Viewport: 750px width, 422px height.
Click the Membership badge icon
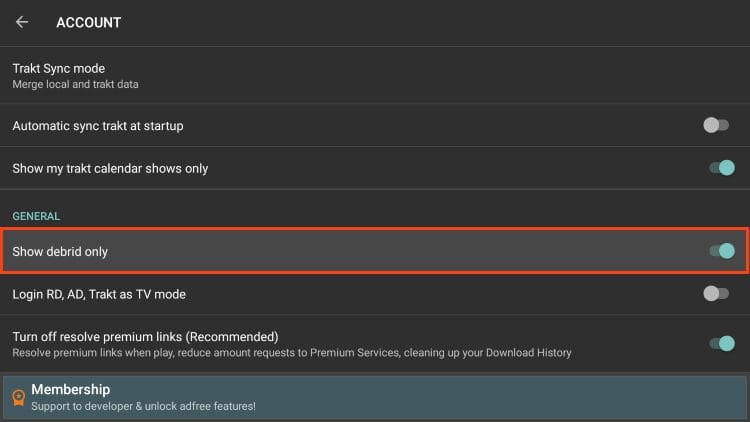[x=17, y=398]
